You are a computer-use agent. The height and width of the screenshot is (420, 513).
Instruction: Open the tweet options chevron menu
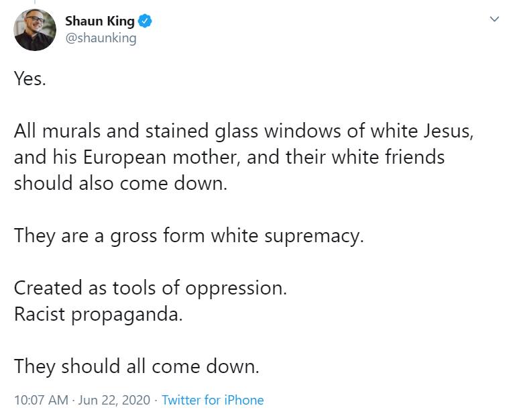(x=494, y=19)
